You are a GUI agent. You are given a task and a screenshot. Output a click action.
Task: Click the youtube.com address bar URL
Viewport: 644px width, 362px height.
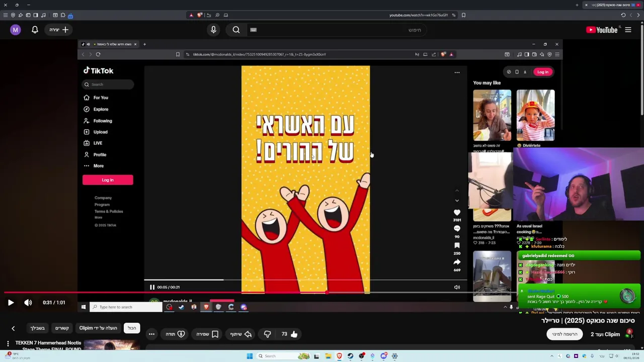point(419,15)
